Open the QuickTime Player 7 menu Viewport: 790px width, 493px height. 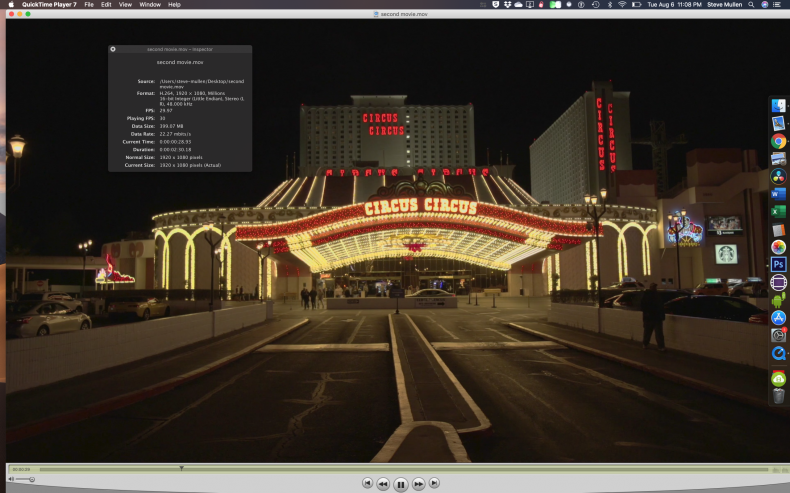click(x=49, y=5)
